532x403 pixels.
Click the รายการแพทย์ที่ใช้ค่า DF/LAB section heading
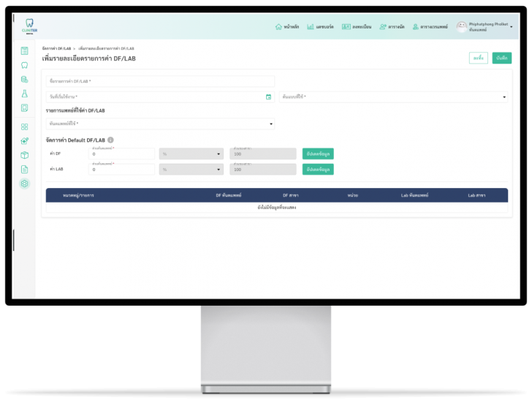(x=75, y=110)
